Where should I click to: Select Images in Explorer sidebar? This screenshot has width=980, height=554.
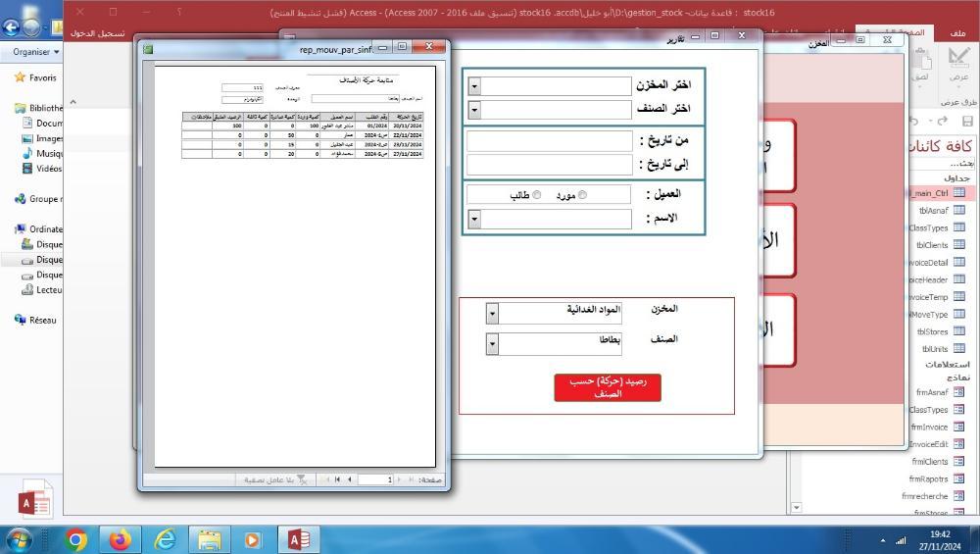click(42, 138)
